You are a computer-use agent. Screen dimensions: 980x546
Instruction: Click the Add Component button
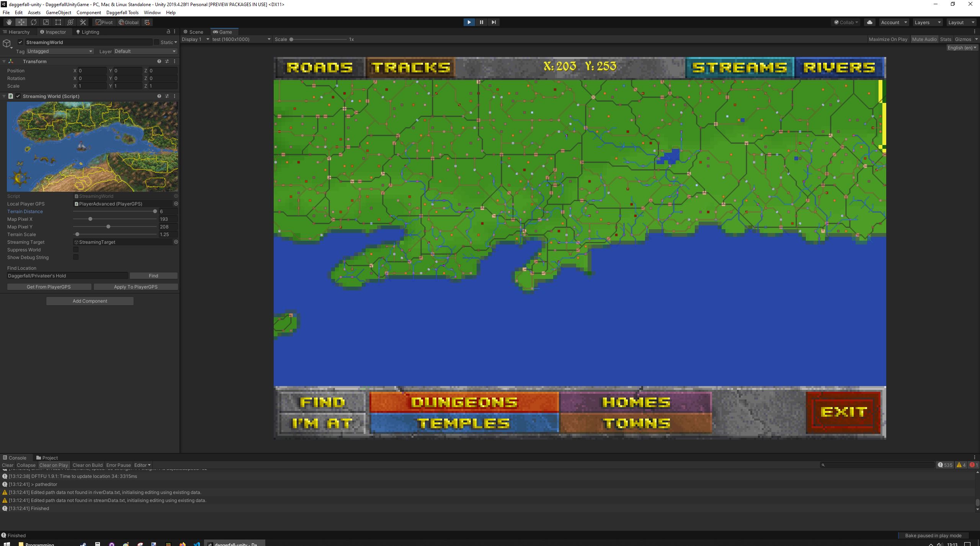(90, 301)
